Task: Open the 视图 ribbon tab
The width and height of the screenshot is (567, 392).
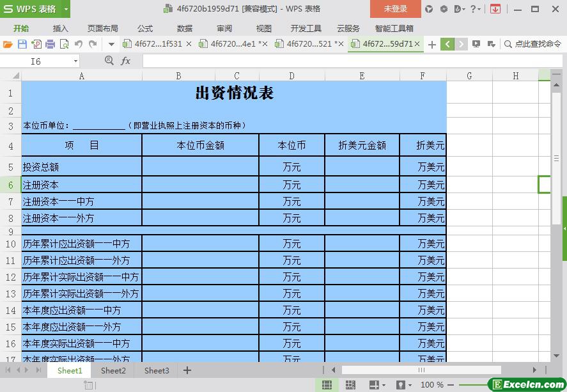Action: (x=263, y=29)
